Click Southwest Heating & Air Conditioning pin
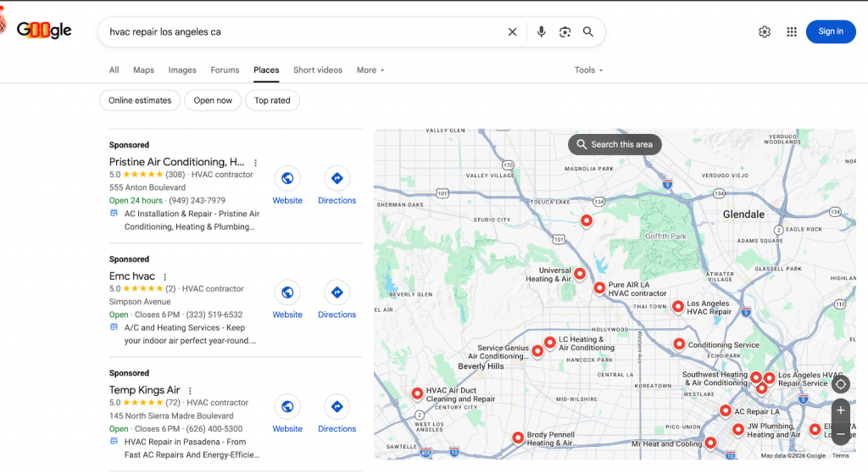The height and width of the screenshot is (474, 868). coord(755,378)
